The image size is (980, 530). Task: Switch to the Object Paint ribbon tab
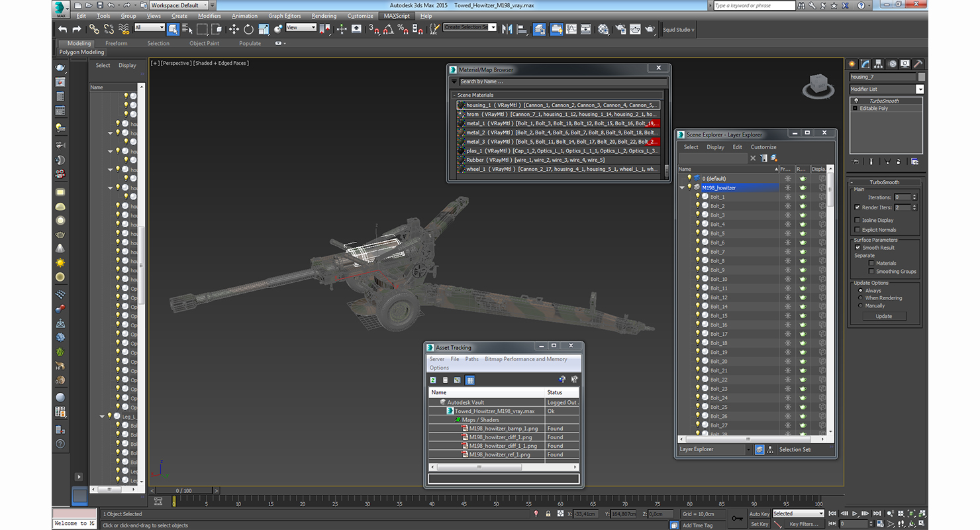pyautogui.click(x=204, y=43)
